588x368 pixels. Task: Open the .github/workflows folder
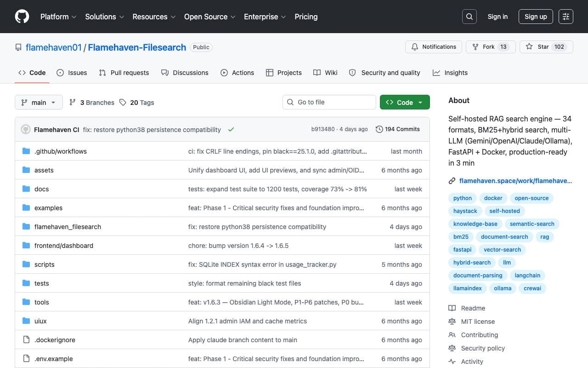tap(60, 151)
